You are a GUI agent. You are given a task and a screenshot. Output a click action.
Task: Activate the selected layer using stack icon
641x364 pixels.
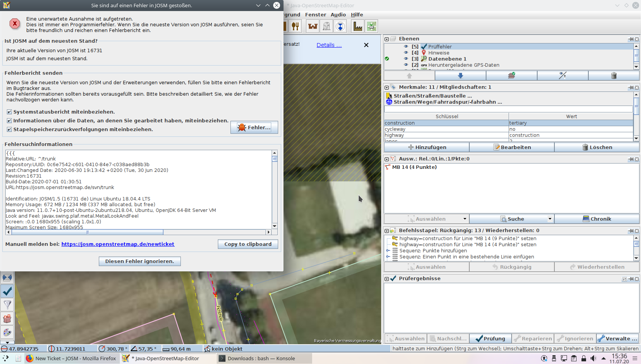[511, 75]
